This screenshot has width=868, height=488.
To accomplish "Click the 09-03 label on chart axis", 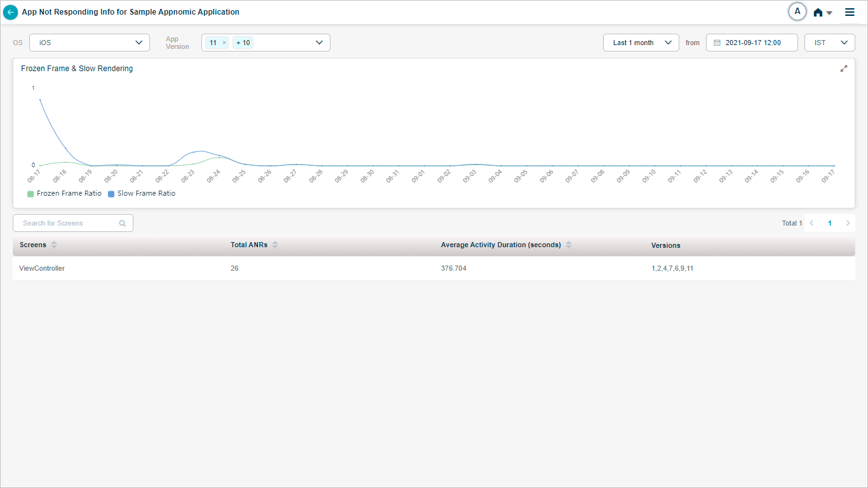I will click(x=470, y=176).
